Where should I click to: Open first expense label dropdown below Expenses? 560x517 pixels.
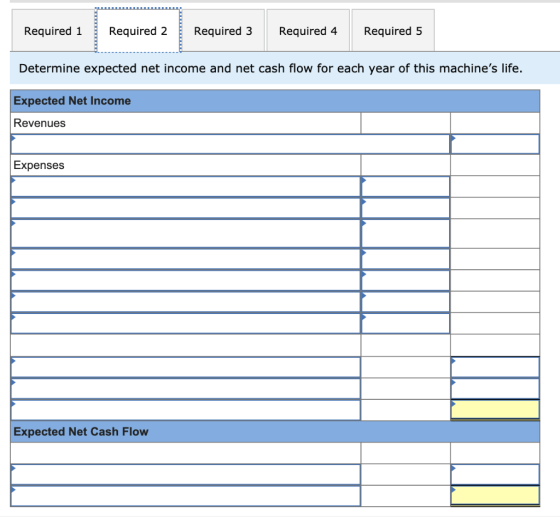click(x=185, y=186)
